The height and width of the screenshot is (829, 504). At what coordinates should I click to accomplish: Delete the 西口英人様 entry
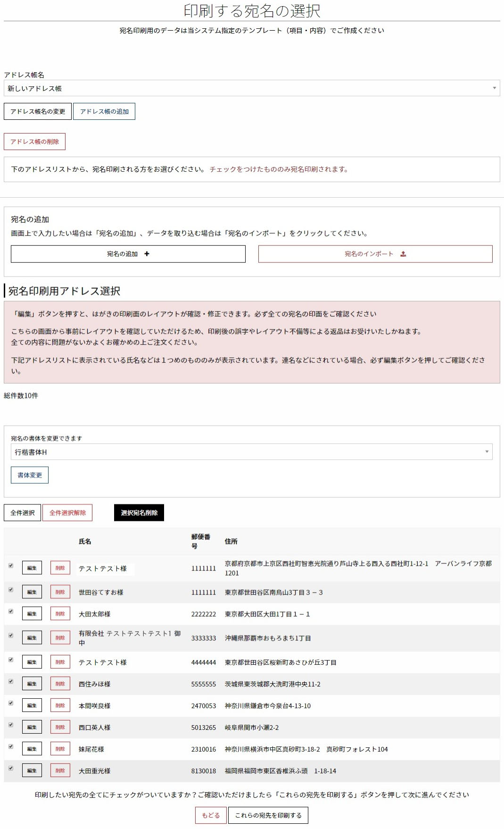point(60,727)
